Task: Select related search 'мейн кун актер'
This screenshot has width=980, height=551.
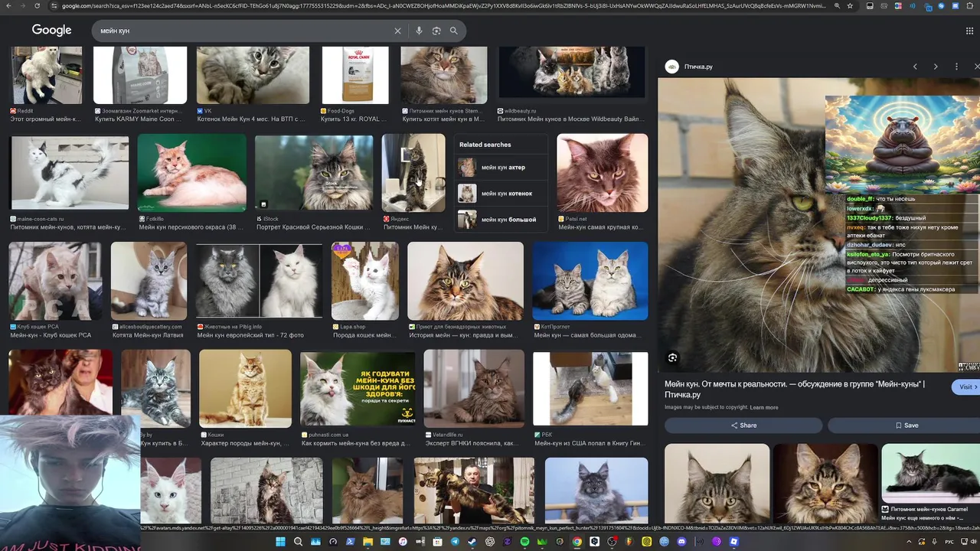Action: (502, 168)
